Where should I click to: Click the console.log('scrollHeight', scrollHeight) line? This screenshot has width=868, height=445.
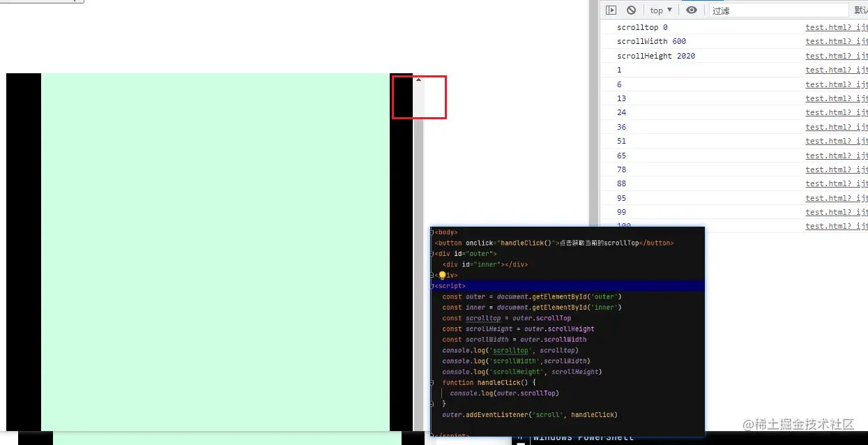click(x=522, y=372)
